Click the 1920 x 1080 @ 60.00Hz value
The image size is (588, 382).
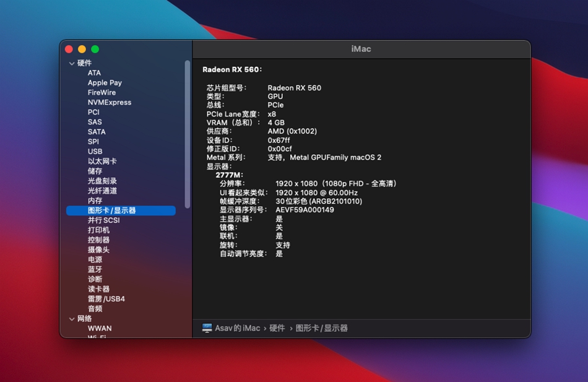316,193
